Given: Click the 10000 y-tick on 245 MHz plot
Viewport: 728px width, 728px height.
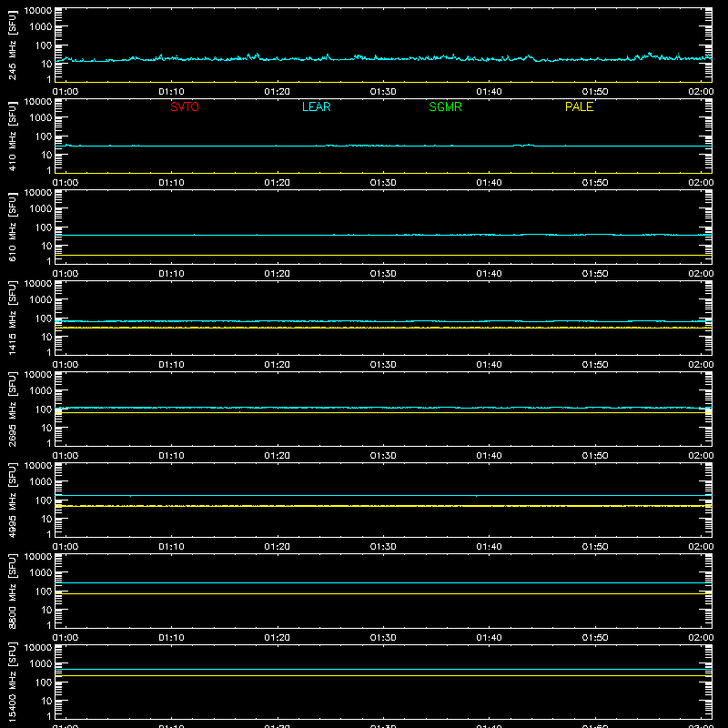Looking at the screenshot, I should [x=38, y=11].
